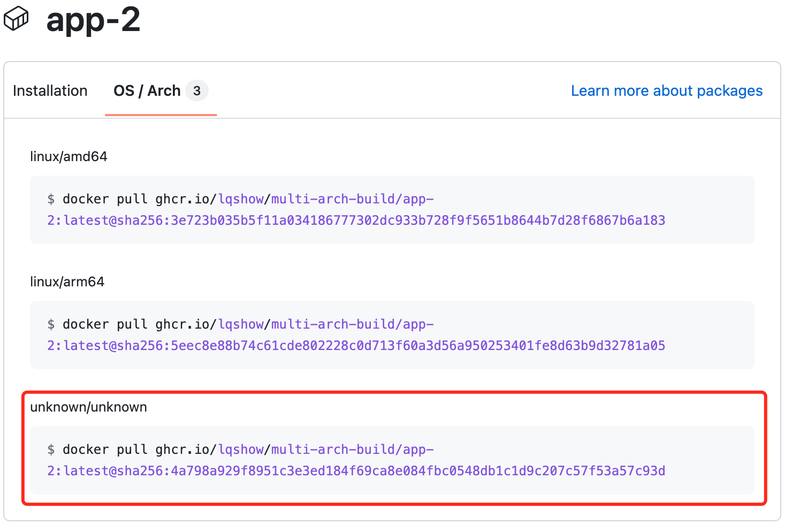Click the dollar prompt in the amd64 command
792x532 pixels.
pyautogui.click(x=51, y=199)
